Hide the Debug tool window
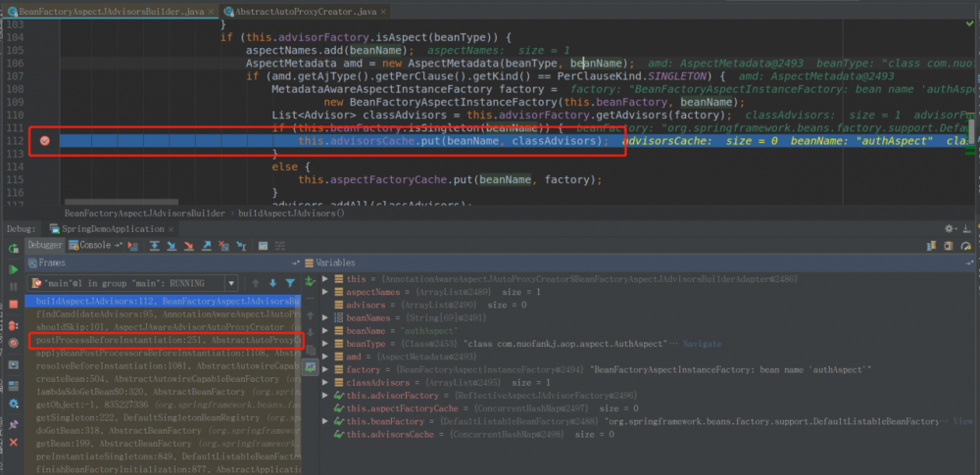This screenshot has height=475, width=980. [967, 229]
